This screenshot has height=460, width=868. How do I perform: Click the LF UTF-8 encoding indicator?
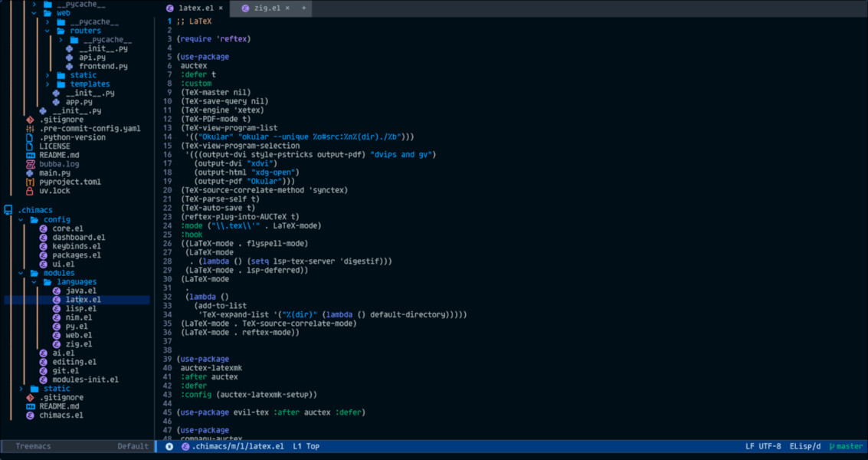(x=763, y=446)
